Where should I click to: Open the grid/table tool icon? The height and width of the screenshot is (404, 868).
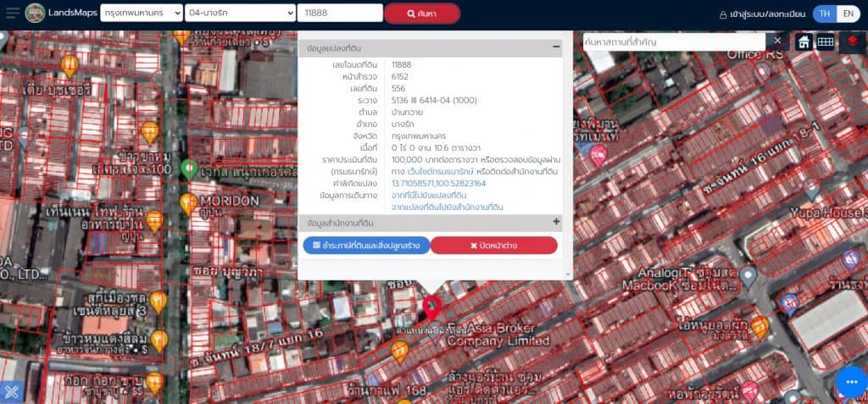(825, 42)
